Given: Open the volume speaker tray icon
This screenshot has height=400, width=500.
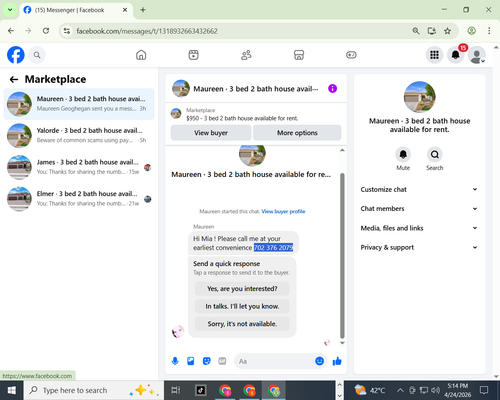Looking at the screenshot, I should (435, 390).
